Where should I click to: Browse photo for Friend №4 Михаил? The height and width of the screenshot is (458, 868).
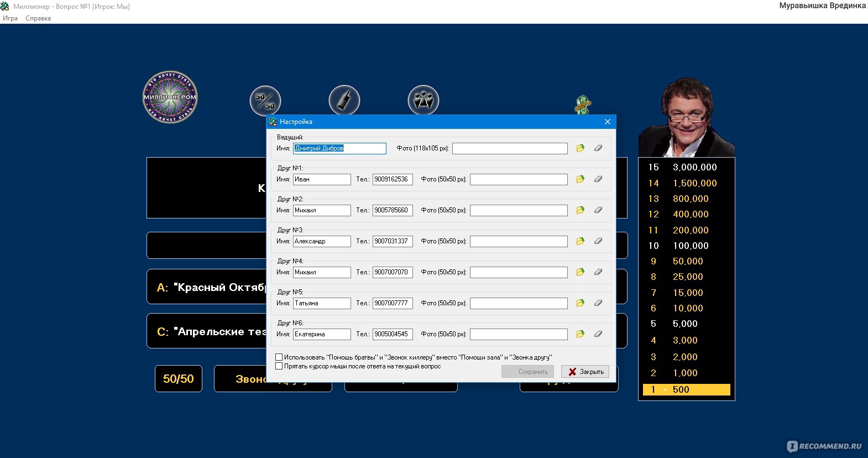[580, 272]
